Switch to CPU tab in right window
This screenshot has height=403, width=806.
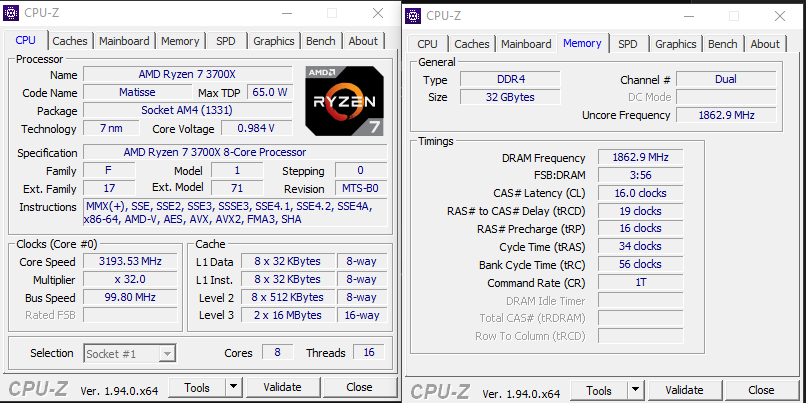(428, 44)
